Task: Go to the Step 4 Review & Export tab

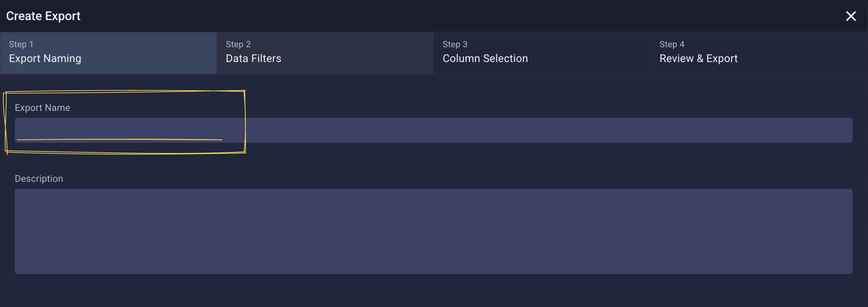Action: [x=759, y=53]
